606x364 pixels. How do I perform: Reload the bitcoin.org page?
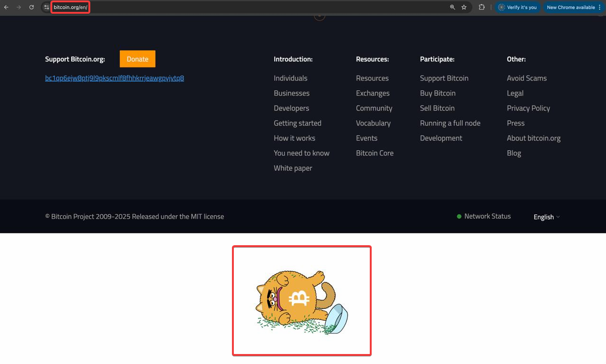coord(31,7)
